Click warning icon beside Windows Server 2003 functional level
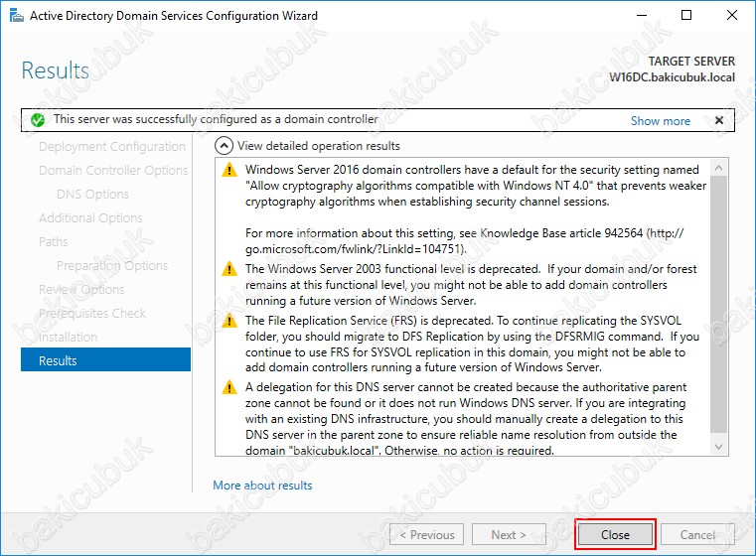Viewport: 756px width, 556px height. click(229, 269)
